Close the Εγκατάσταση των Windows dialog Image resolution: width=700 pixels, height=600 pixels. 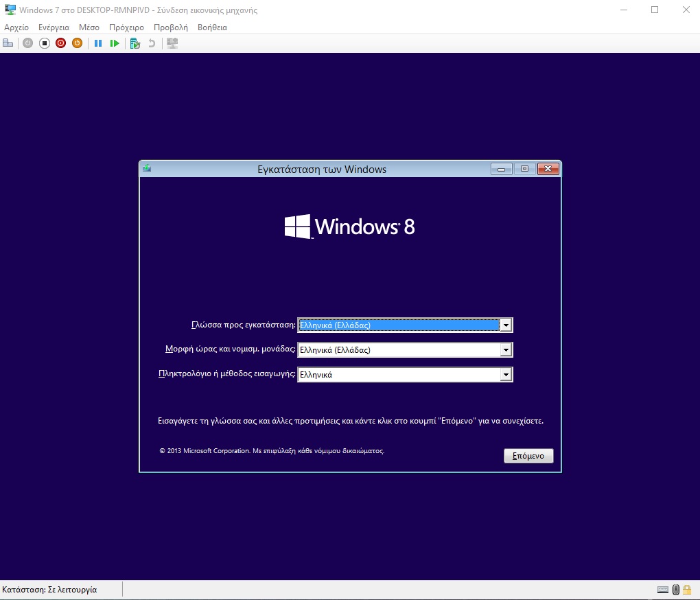[x=548, y=169]
